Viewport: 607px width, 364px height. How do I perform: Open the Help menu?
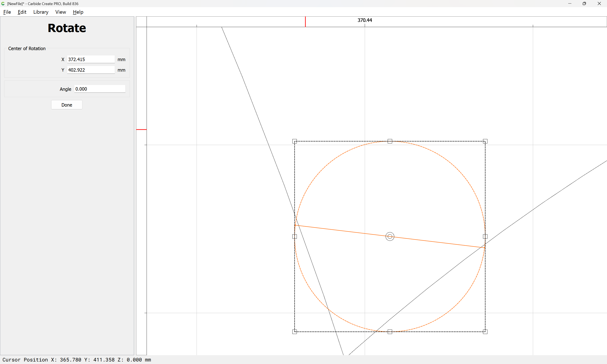[78, 12]
